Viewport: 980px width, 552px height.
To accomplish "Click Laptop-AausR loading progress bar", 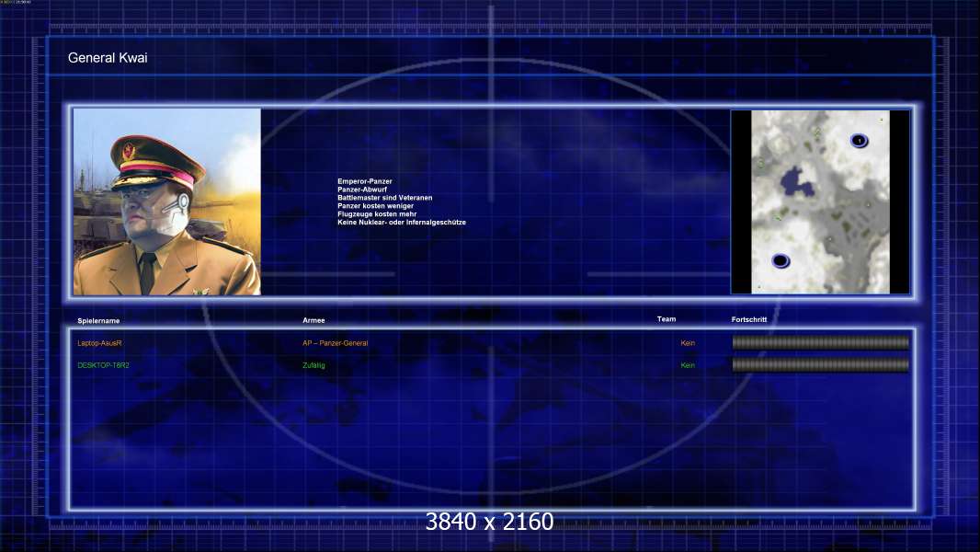I will click(821, 342).
